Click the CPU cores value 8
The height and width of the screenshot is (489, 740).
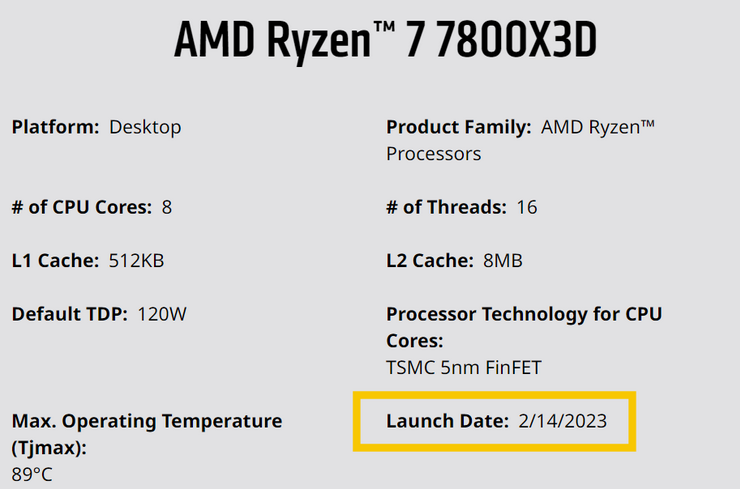click(167, 207)
